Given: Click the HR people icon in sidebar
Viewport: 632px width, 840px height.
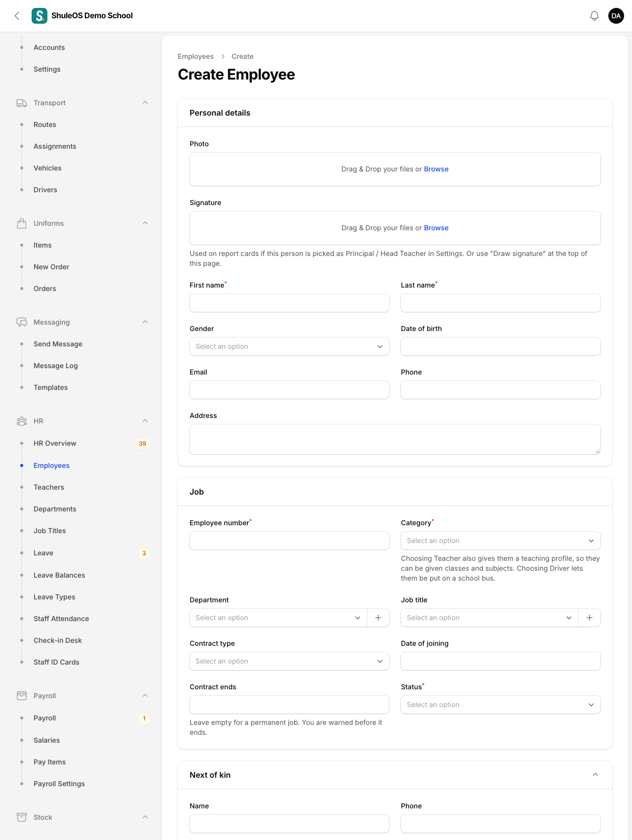Looking at the screenshot, I should pyautogui.click(x=22, y=421).
